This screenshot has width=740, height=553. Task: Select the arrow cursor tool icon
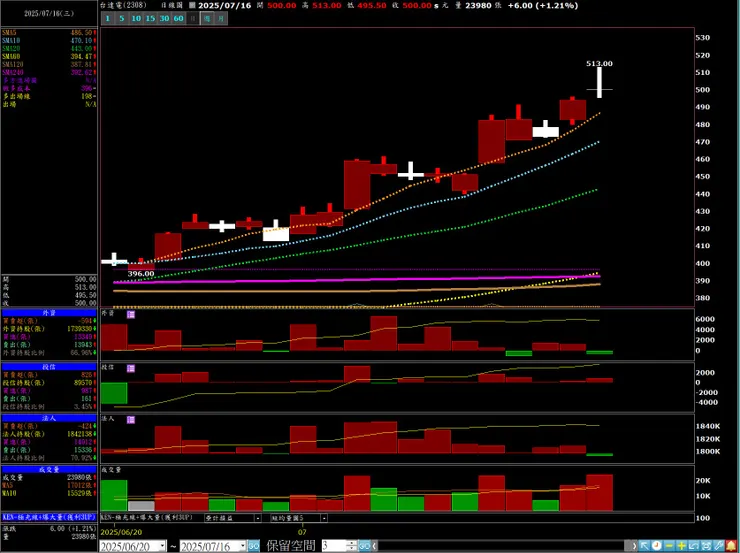(x=645, y=546)
